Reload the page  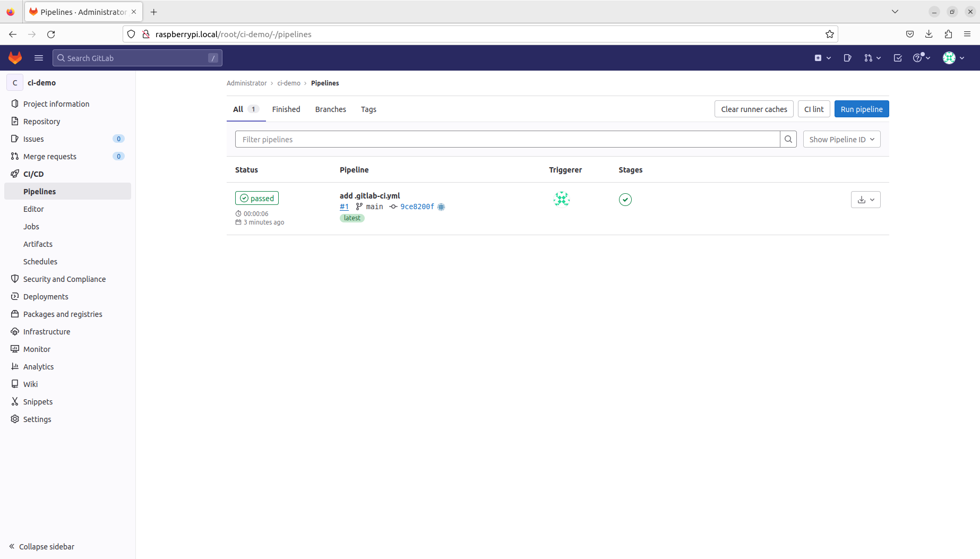tap(51, 34)
